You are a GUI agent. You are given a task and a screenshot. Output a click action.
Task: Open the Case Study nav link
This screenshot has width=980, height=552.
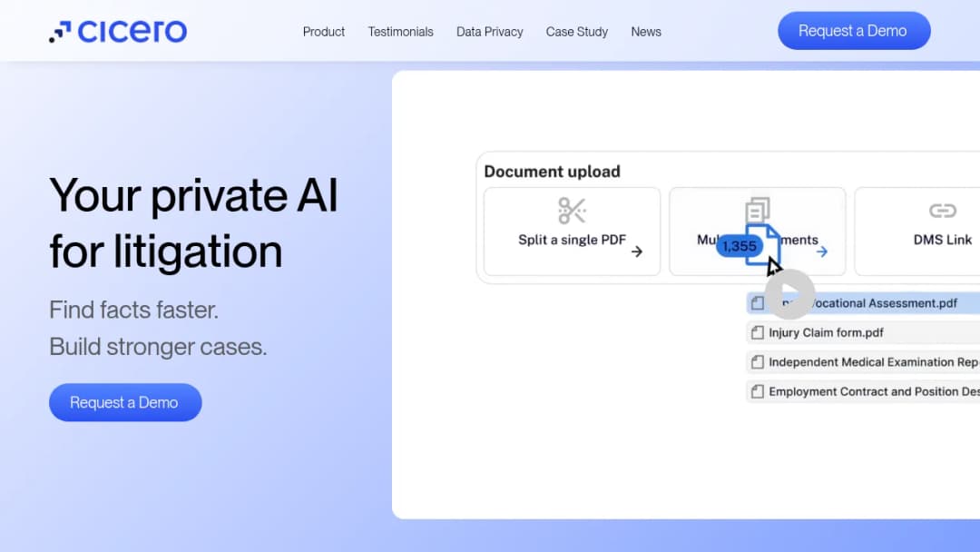pos(577,32)
